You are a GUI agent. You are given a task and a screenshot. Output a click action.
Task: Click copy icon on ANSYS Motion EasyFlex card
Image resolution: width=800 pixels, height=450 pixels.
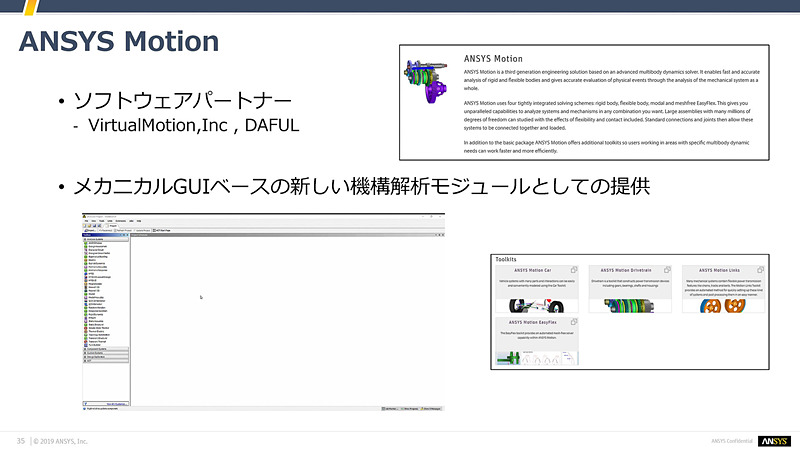574,322
